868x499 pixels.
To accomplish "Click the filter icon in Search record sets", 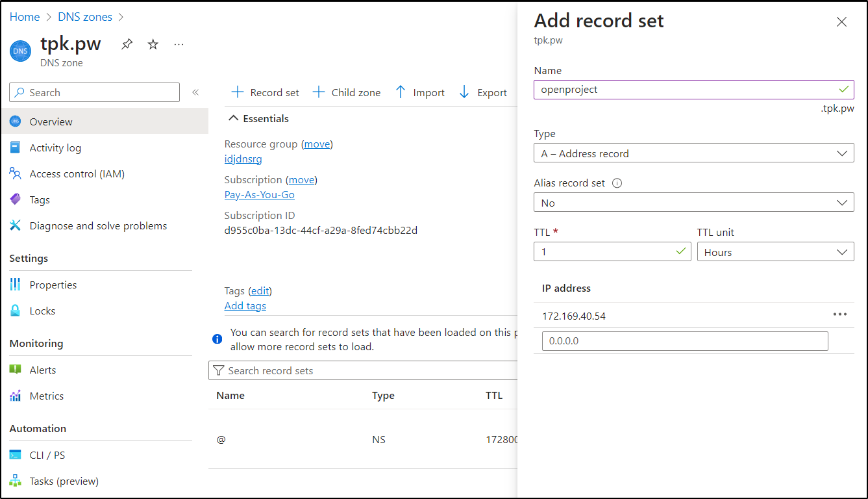I will pyautogui.click(x=219, y=370).
